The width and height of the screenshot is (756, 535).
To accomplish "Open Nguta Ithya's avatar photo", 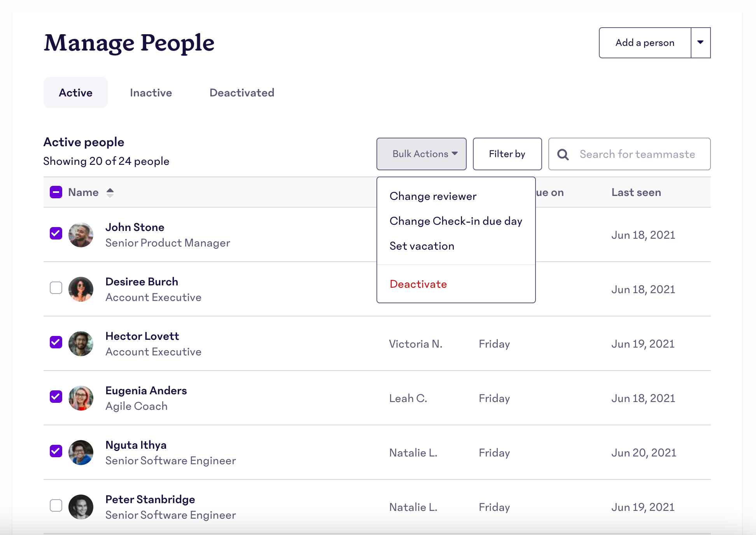I will (x=81, y=453).
